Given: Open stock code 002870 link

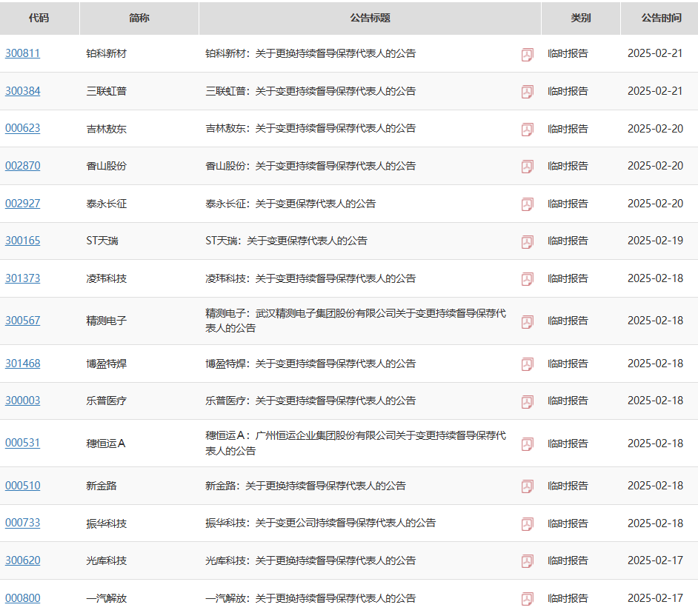Looking at the screenshot, I should tap(23, 166).
